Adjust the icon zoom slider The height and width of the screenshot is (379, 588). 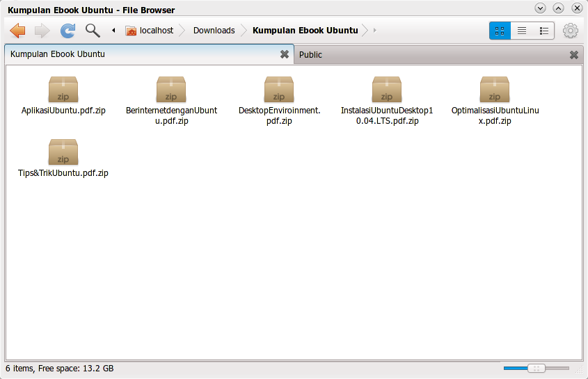(537, 369)
